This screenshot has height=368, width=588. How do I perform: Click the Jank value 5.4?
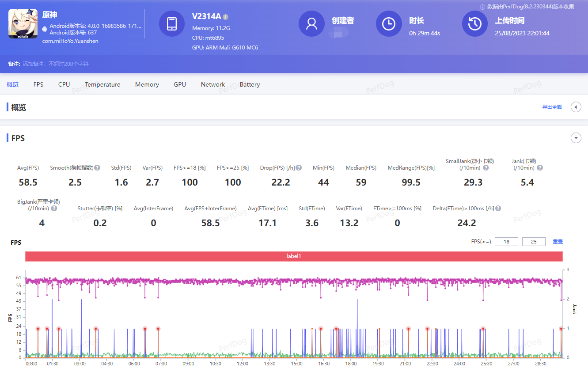[527, 182]
